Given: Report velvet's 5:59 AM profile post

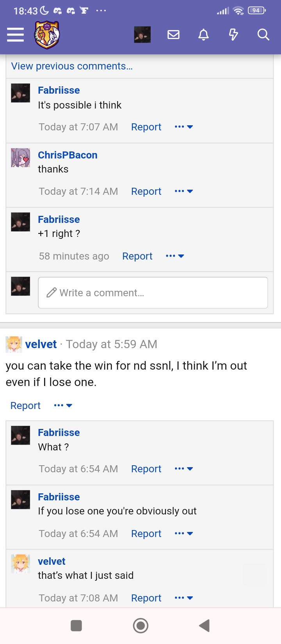Looking at the screenshot, I should 25,406.
